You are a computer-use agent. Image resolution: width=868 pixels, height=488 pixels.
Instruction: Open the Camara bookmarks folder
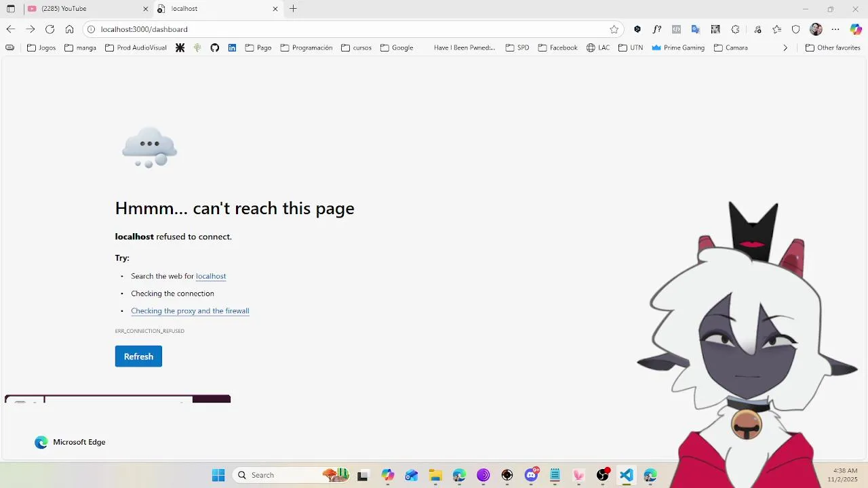click(x=731, y=47)
